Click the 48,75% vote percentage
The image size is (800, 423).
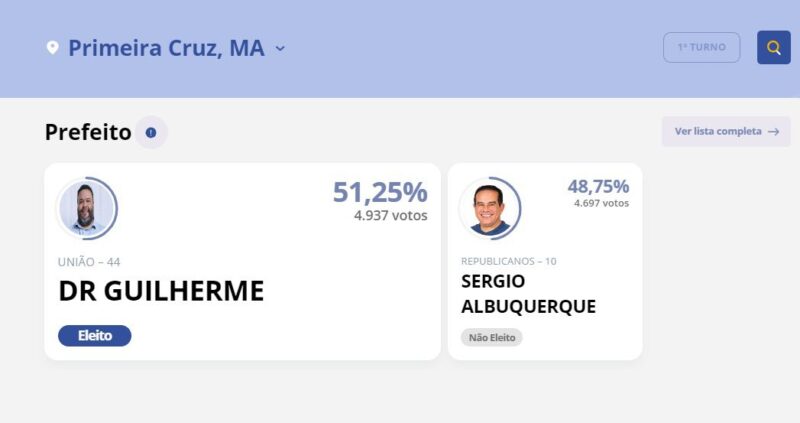pyautogui.click(x=598, y=187)
